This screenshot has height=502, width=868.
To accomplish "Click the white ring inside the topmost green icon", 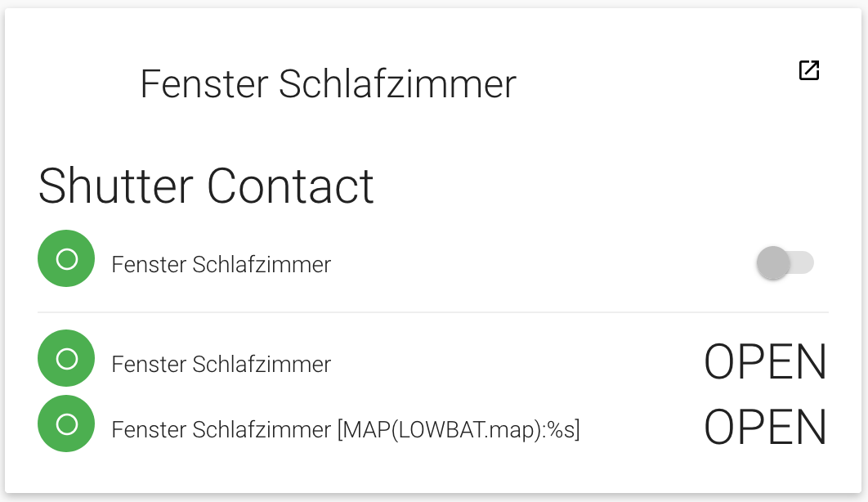I will tap(66, 259).
